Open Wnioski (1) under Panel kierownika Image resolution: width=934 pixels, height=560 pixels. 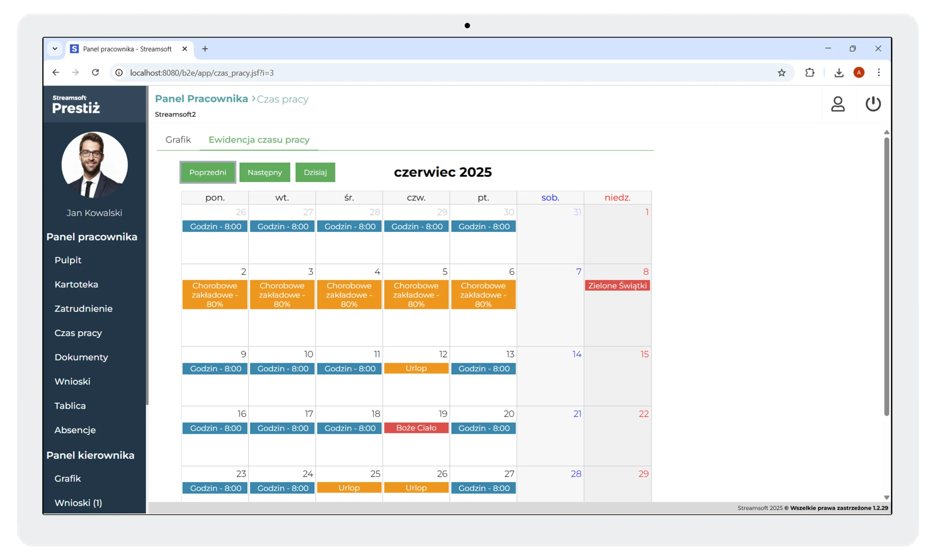pyautogui.click(x=78, y=503)
